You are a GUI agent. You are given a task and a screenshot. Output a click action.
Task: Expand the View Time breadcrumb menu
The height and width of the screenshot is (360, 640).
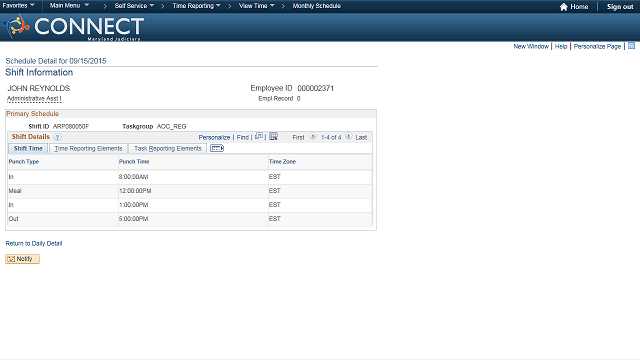(x=256, y=6)
